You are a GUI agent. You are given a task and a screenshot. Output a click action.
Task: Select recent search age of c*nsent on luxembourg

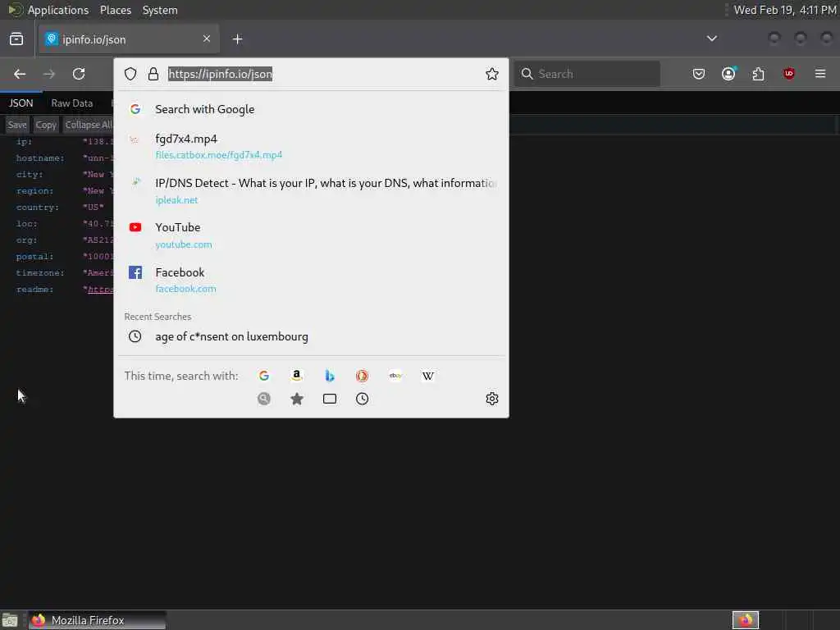tap(311, 336)
